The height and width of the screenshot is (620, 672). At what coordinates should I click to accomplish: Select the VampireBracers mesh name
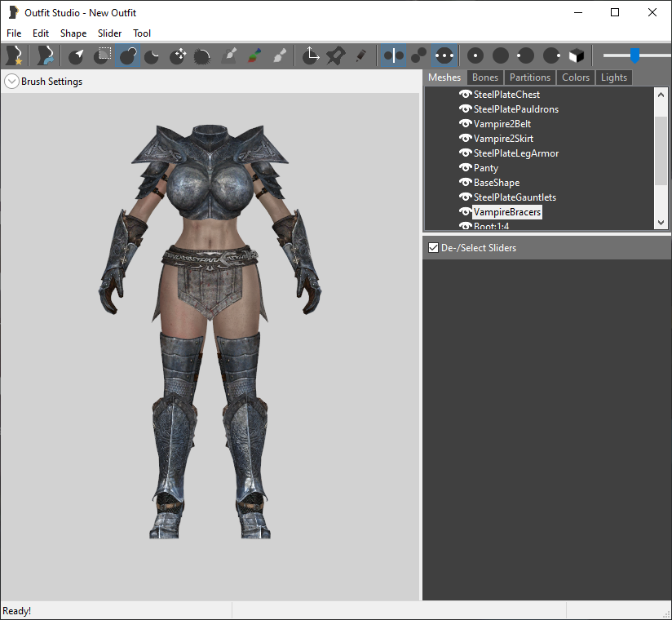point(507,212)
